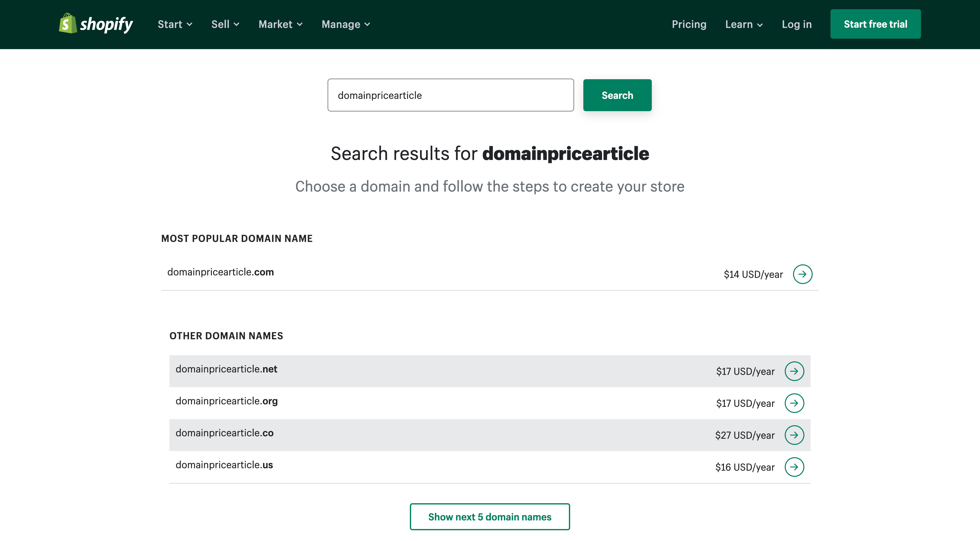Click the arrow icon for domainpricearticle.us
Screen dimensions: 980x541
coord(794,466)
